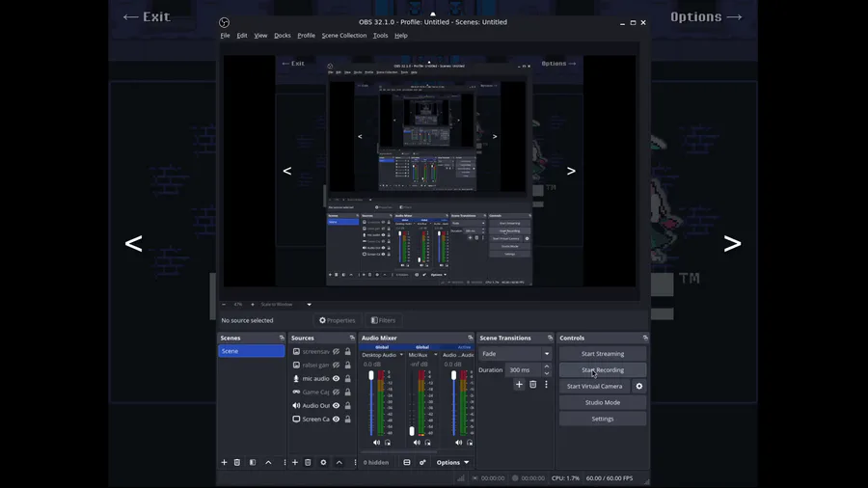Zoom in the preview with the plus icon

click(253, 305)
